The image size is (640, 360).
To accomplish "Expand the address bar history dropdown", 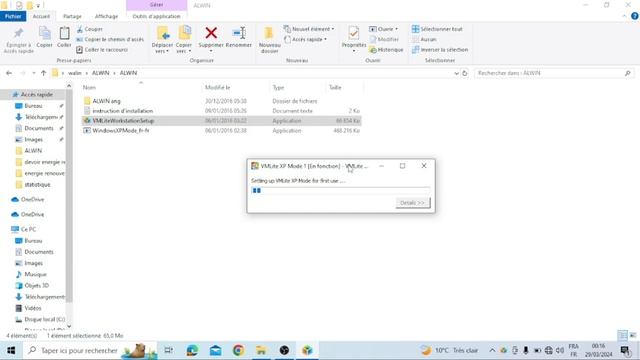I will [456, 73].
